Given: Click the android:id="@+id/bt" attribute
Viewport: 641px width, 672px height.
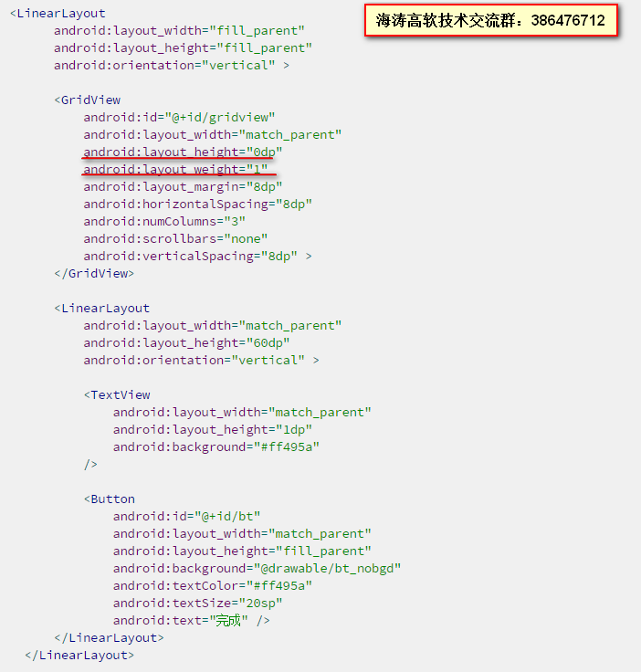Looking at the screenshot, I should click(187, 517).
